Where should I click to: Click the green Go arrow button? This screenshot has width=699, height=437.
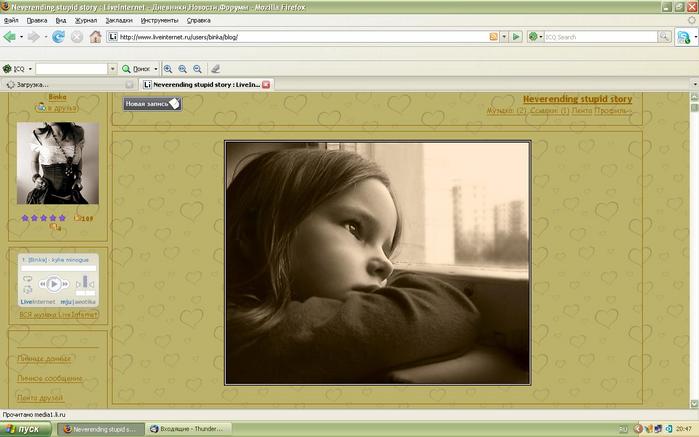tap(516, 37)
